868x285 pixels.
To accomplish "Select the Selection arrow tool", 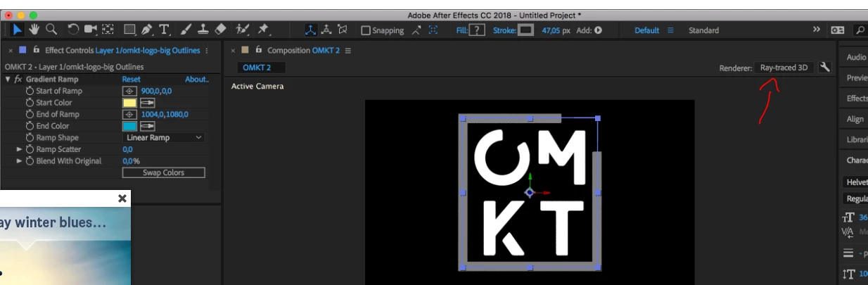I will [x=18, y=30].
